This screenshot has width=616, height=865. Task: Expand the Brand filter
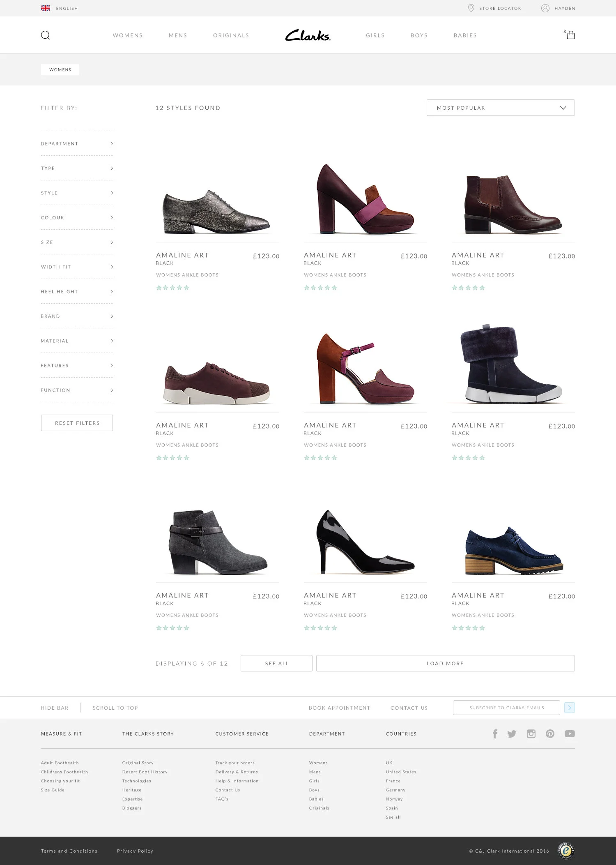[77, 316]
